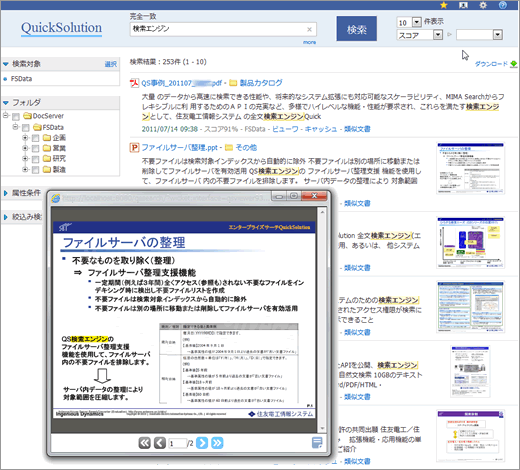The height and width of the screenshot is (470, 520).
Task: Go to previous page in viewer
Action: coord(160,443)
